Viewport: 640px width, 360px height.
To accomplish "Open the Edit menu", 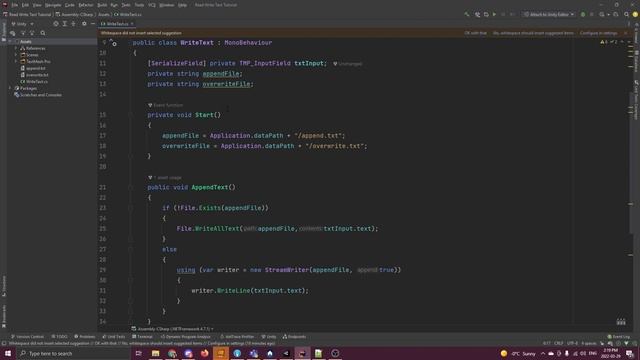I will coord(25,5).
